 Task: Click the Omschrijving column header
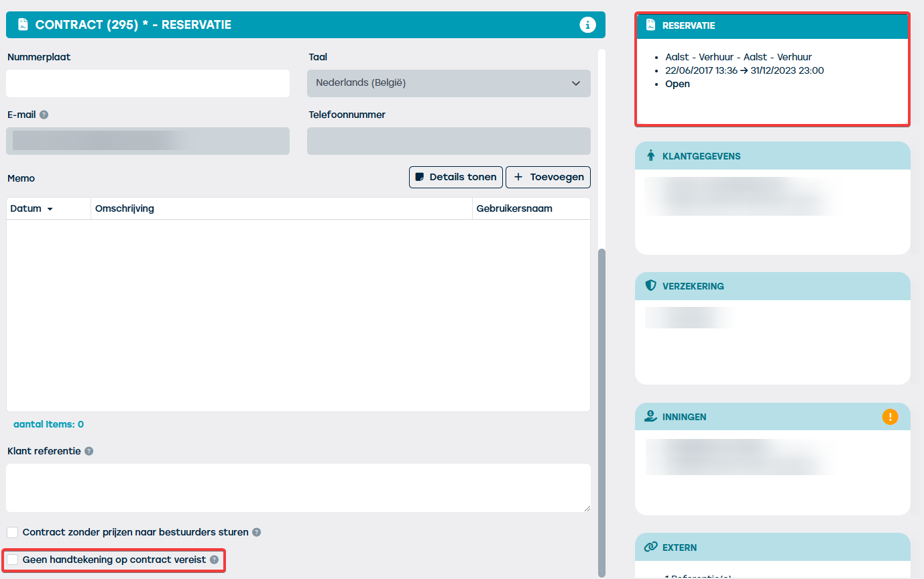pyautogui.click(x=282, y=208)
